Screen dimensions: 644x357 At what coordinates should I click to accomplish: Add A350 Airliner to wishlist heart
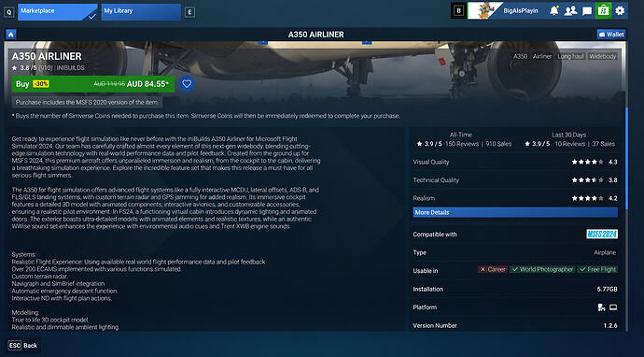click(187, 84)
